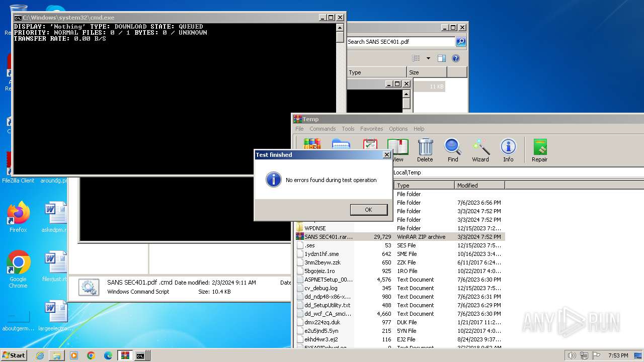Sort Explorer list by Type column
644x362 pixels.
coord(377,72)
